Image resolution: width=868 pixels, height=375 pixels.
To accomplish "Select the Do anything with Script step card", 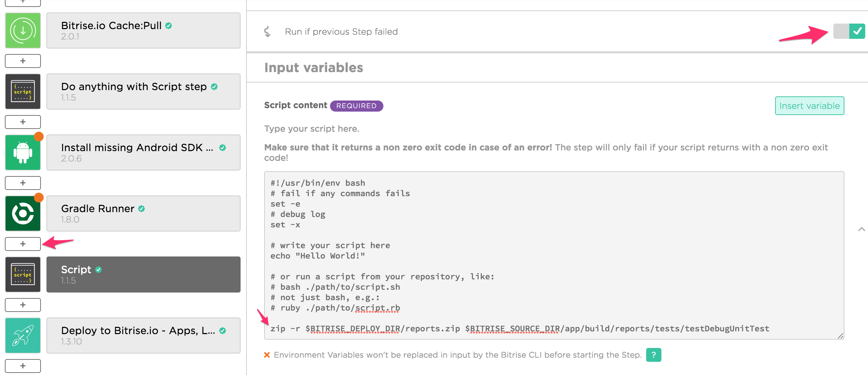I will click(x=143, y=91).
